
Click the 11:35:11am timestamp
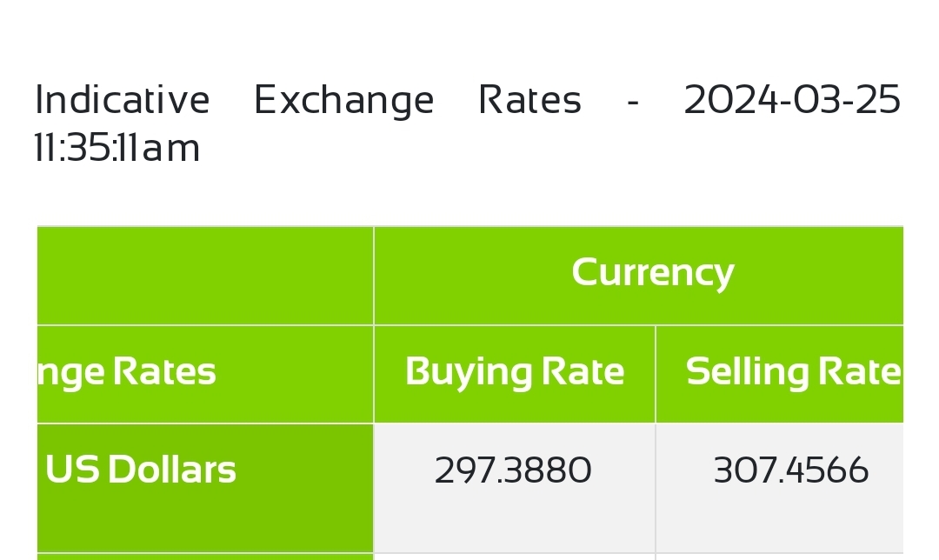pyautogui.click(x=117, y=148)
